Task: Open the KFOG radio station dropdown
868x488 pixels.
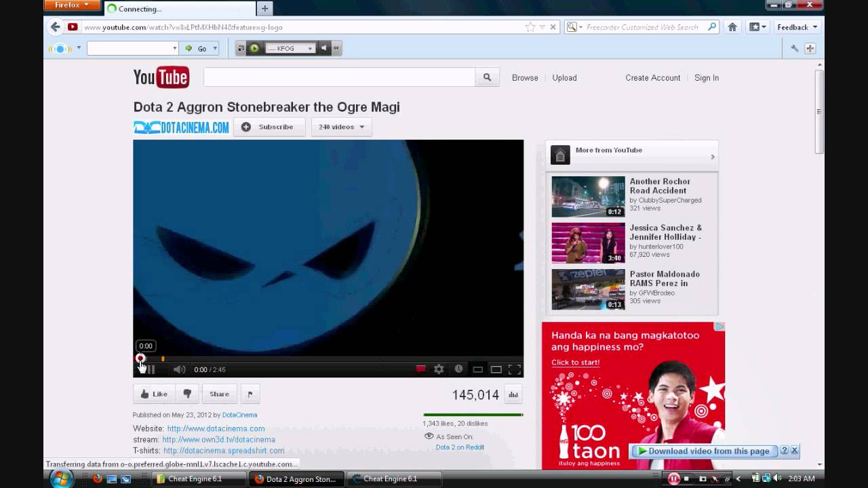Action: 310,48
